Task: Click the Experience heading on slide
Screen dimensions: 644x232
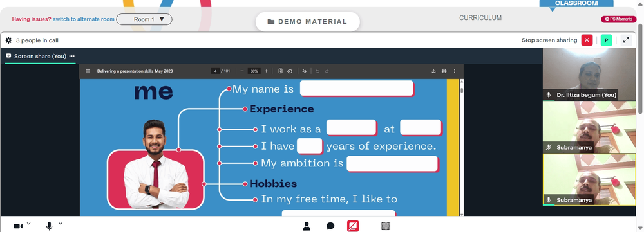Action: click(281, 109)
